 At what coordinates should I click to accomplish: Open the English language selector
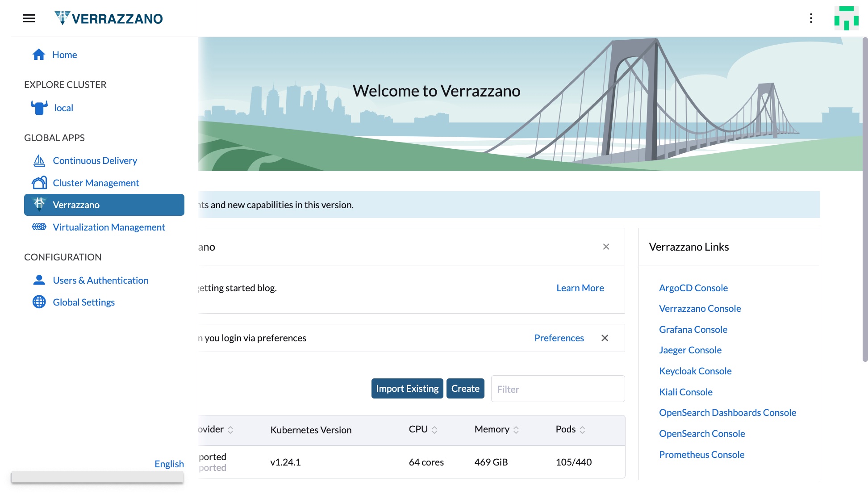tap(169, 464)
